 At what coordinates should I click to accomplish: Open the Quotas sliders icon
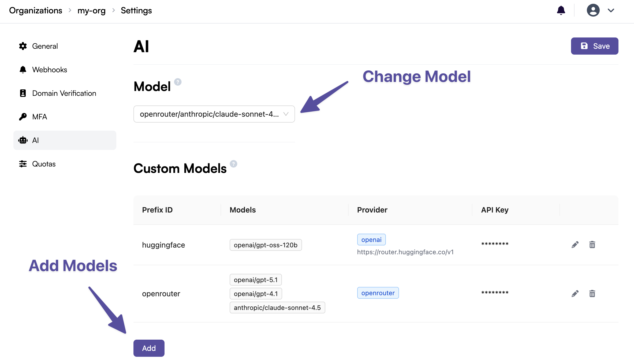23,164
